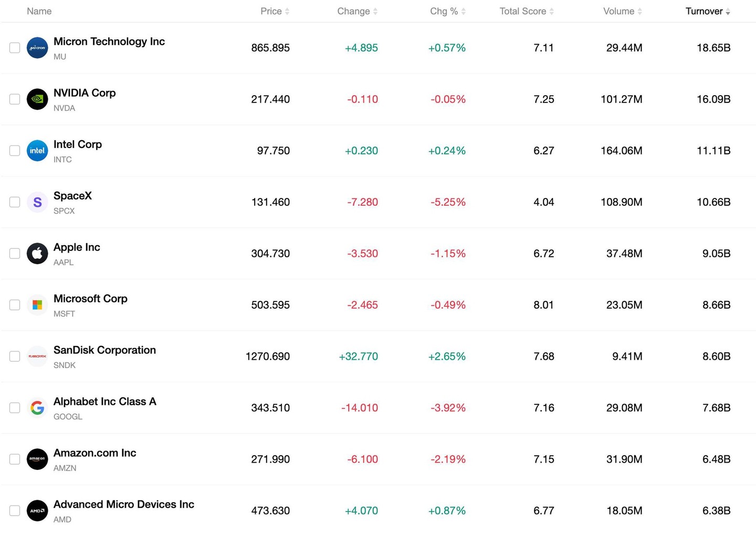The height and width of the screenshot is (533, 756).
Task: Open the SanDisk Corporation stock link
Action: click(104, 350)
